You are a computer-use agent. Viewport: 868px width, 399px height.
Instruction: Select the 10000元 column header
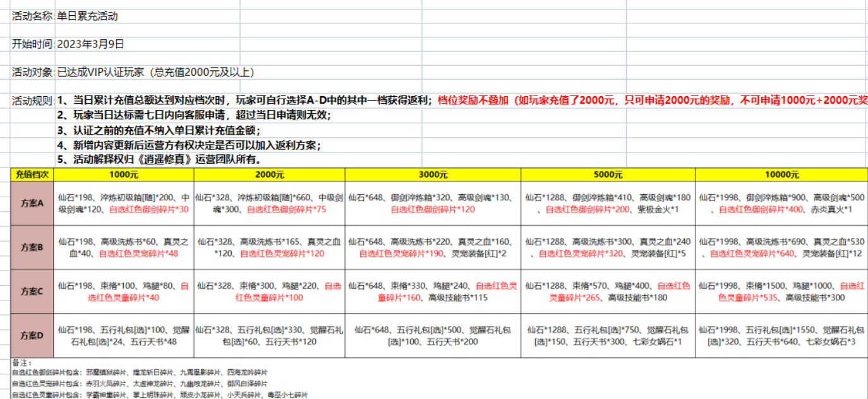(x=781, y=175)
